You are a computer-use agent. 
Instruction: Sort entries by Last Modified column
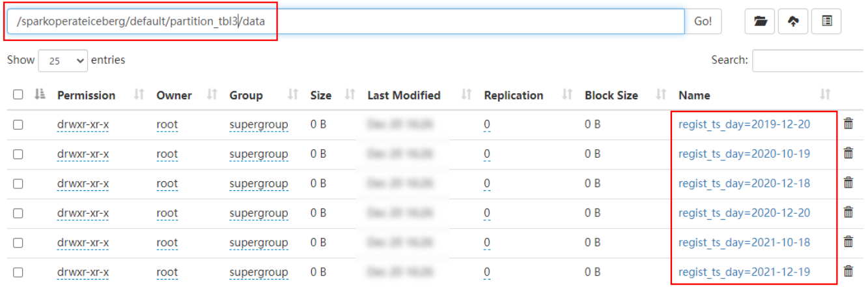(404, 95)
